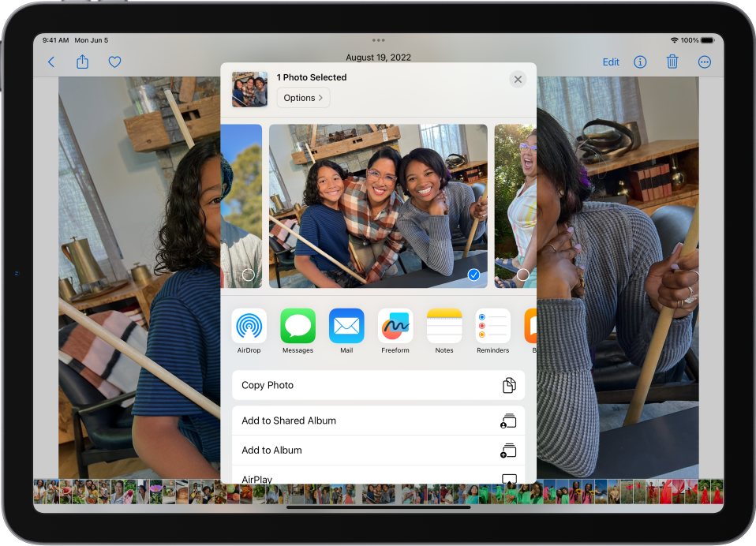Tap the Share icon in the toolbar
756x546 pixels.
pos(82,62)
